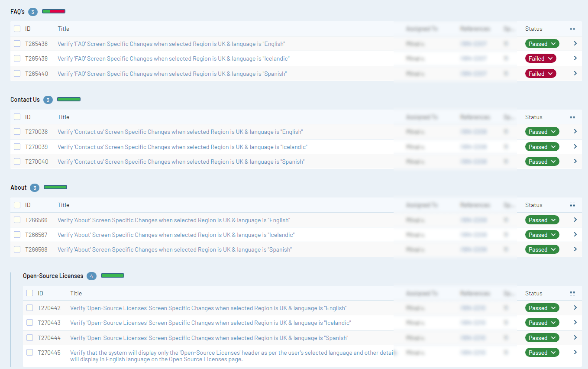Click columns icon in Open-Source Licenses header
588x369 pixels.
click(572, 293)
